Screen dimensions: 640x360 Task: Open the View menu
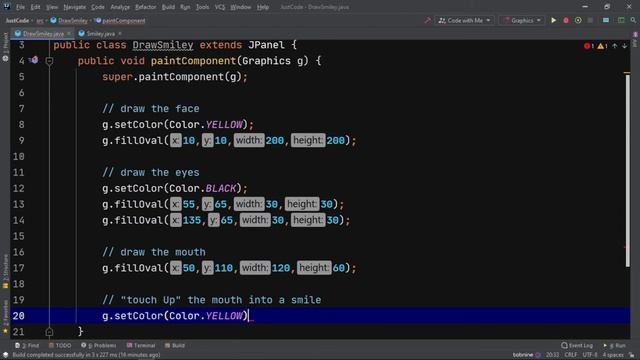52,7
